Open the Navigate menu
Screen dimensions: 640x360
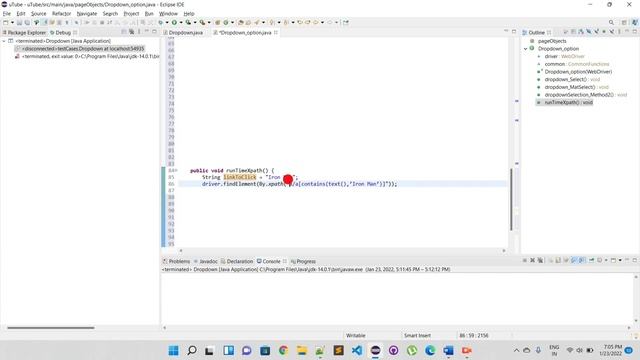[87, 13]
